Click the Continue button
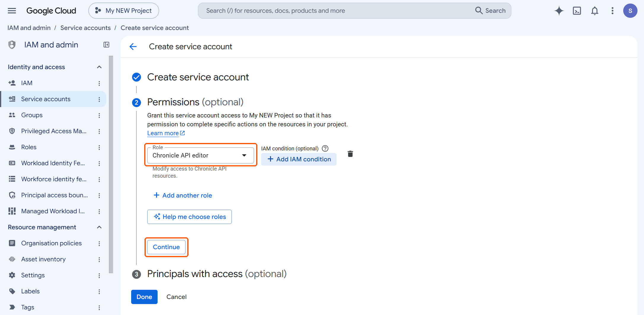Image resolution: width=644 pixels, height=315 pixels. click(x=166, y=247)
